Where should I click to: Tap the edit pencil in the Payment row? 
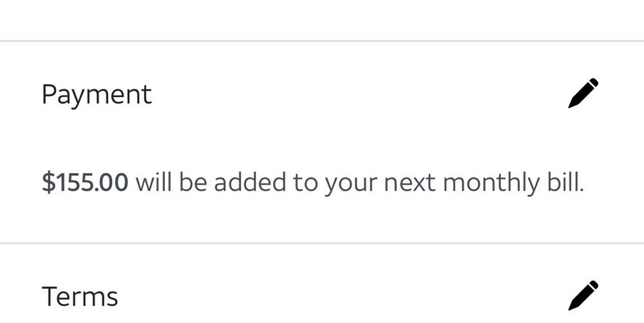click(583, 93)
